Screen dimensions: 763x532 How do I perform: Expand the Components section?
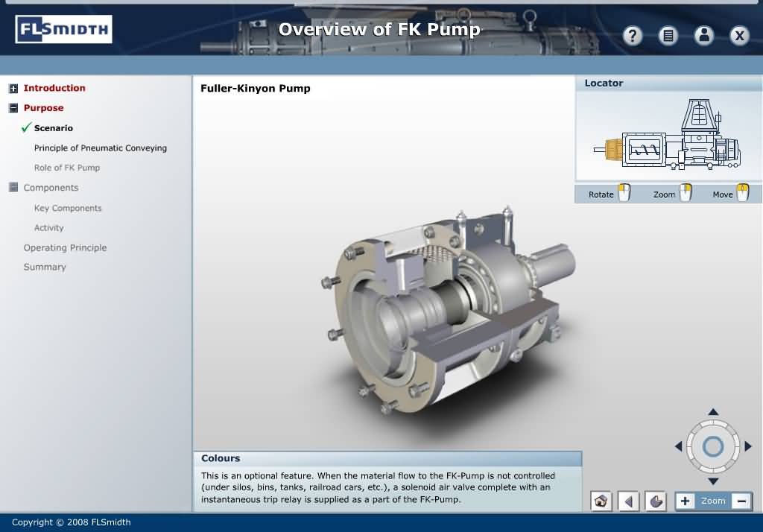[13, 188]
